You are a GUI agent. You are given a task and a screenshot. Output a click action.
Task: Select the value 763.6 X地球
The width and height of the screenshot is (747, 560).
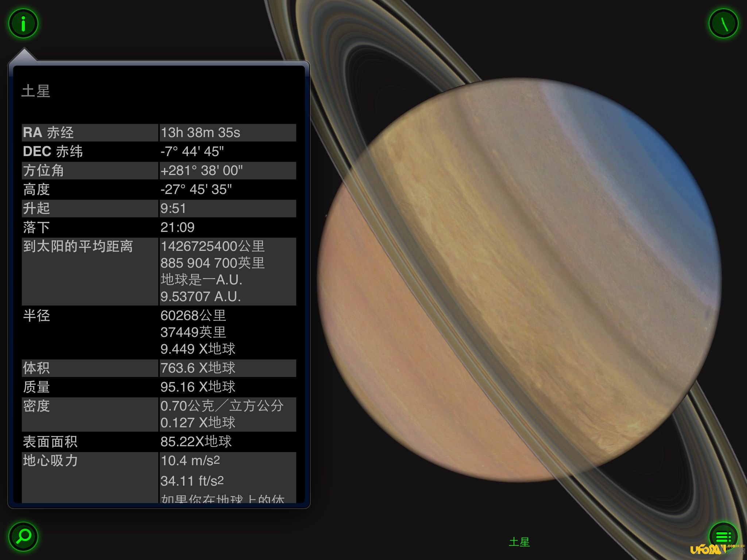(x=198, y=368)
